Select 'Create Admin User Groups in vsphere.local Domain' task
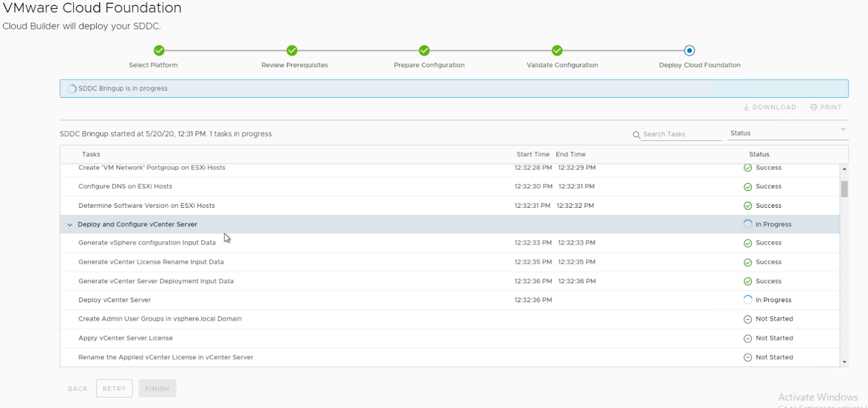868x408 pixels. click(450, 319)
